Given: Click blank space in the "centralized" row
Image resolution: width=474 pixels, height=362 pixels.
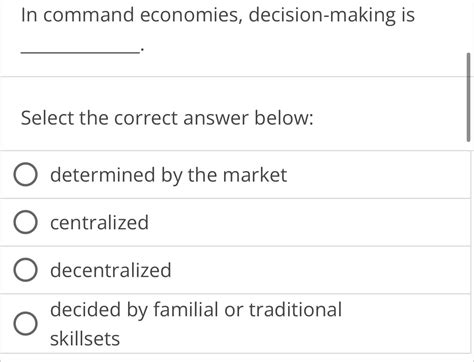Looking at the screenshot, I should (308, 222).
